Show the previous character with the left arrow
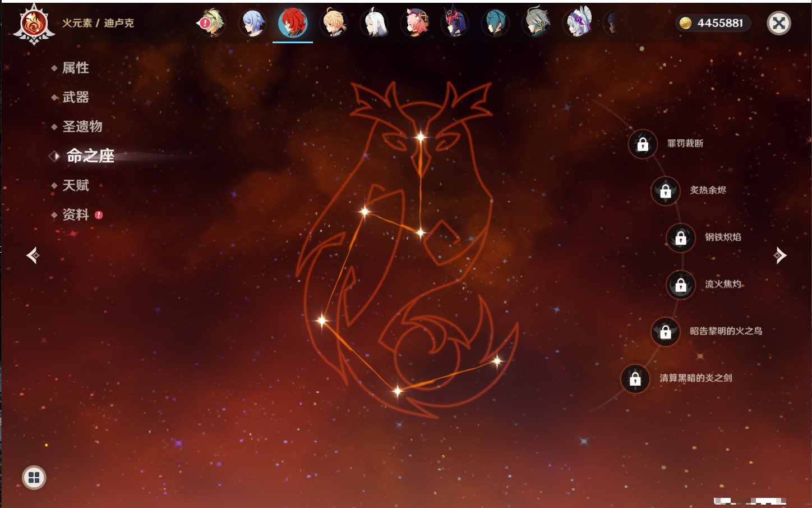The width and height of the screenshot is (812, 508). (33, 255)
